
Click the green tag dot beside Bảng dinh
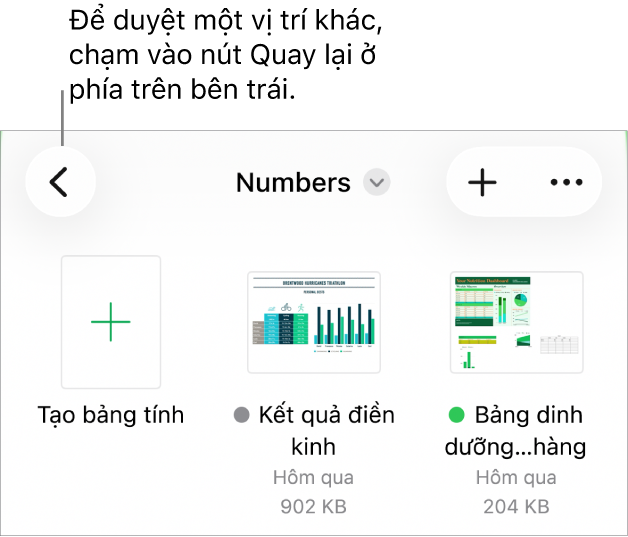(x=457, y=415)
